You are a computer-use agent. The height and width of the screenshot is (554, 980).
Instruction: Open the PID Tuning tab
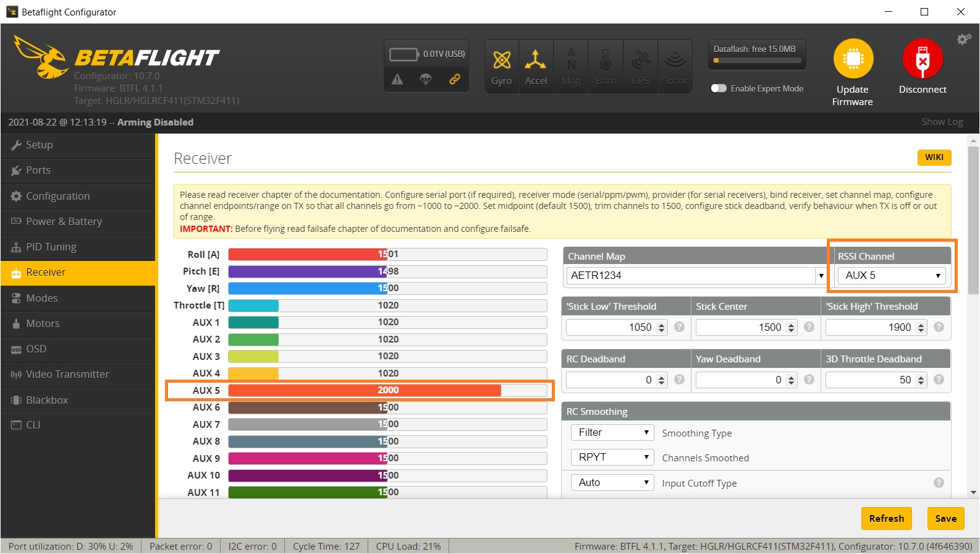78,247
